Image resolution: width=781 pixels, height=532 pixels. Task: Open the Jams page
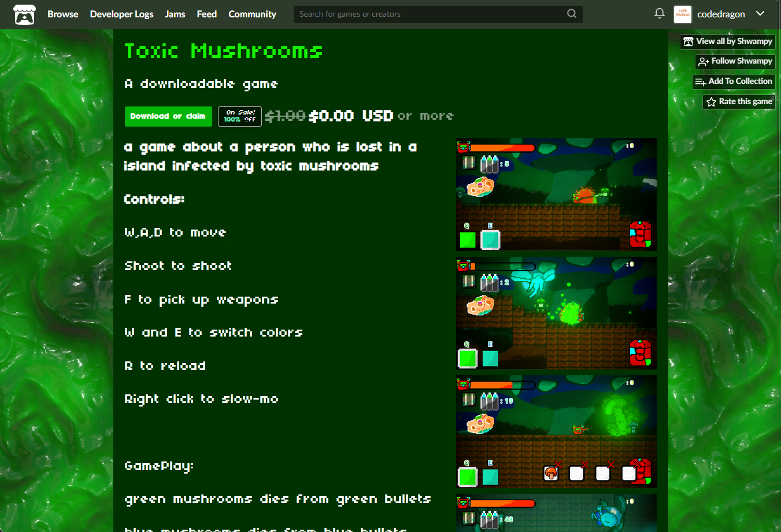(x=175, y=14)
